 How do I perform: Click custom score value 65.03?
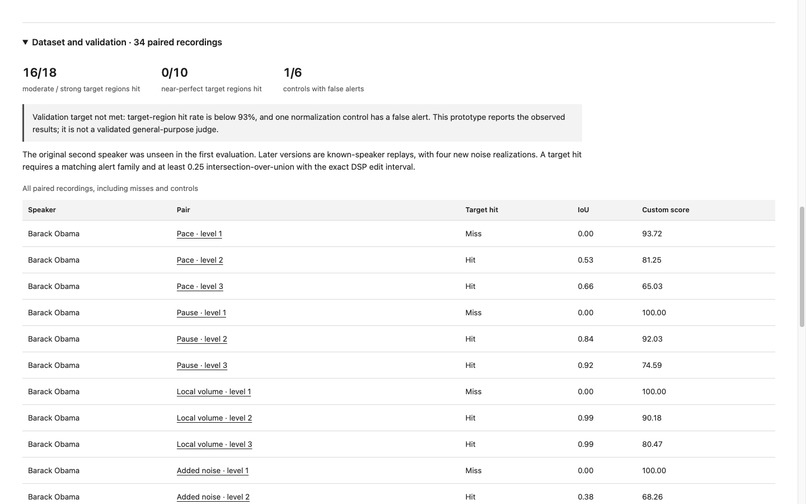652,286
